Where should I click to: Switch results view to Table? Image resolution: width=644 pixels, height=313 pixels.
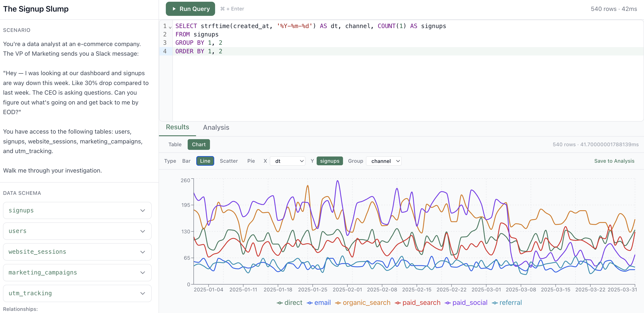[175, 144]
